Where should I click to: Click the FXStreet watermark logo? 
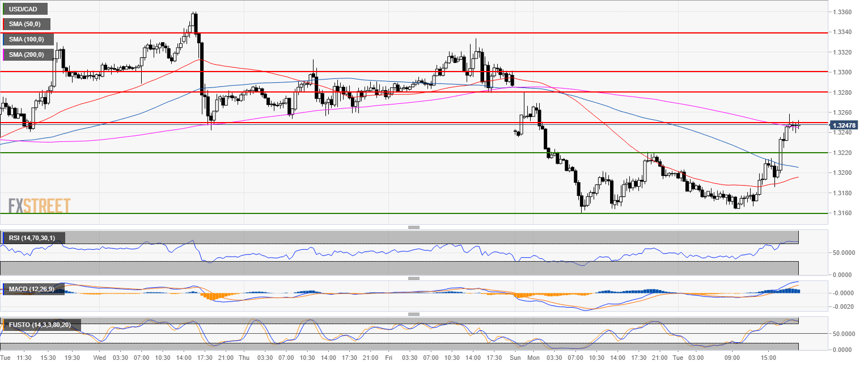(x=40, y=205)
